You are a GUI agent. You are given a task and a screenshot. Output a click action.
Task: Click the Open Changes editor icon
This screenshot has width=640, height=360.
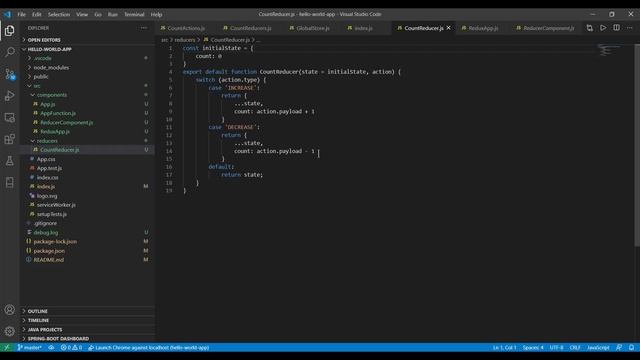tap(589, 28)
